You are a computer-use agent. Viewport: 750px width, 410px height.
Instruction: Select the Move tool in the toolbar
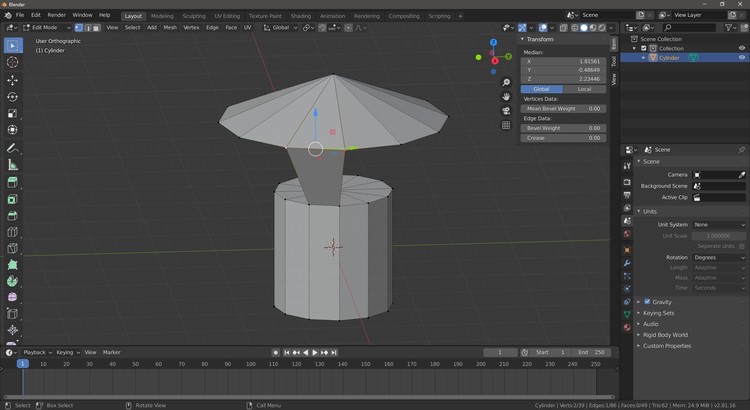[x=13, y=80]
